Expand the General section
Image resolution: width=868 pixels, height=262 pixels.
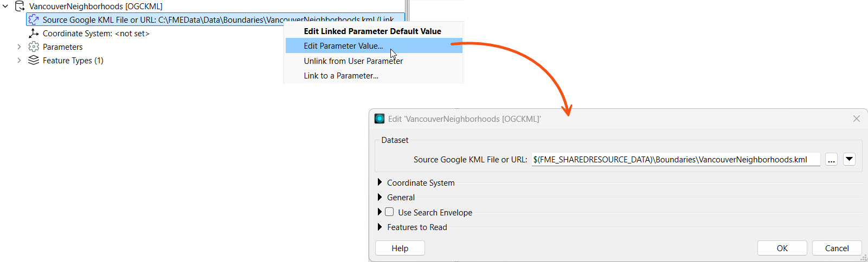point(380,198)
